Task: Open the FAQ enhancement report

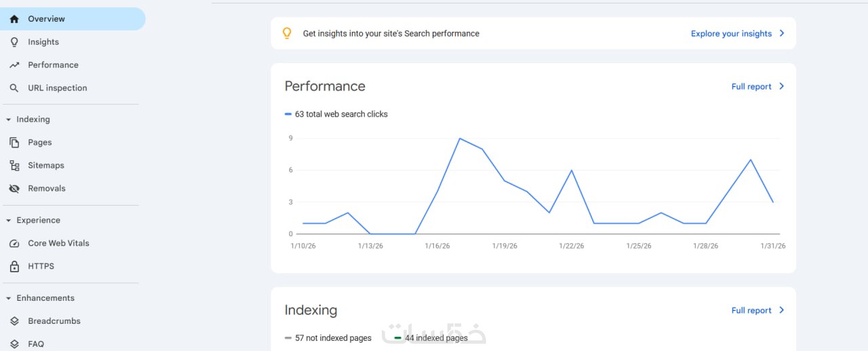Action: coord(36,344)
